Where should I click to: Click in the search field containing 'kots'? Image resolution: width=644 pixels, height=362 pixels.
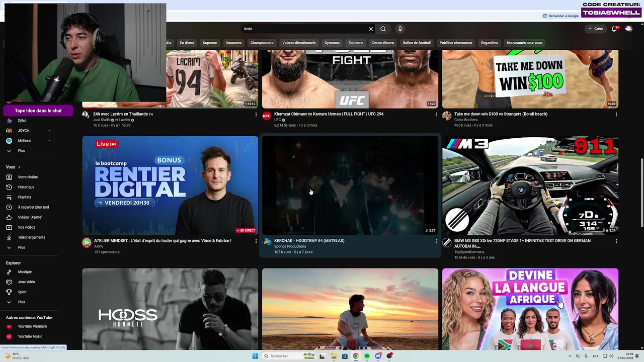(304, 29)
